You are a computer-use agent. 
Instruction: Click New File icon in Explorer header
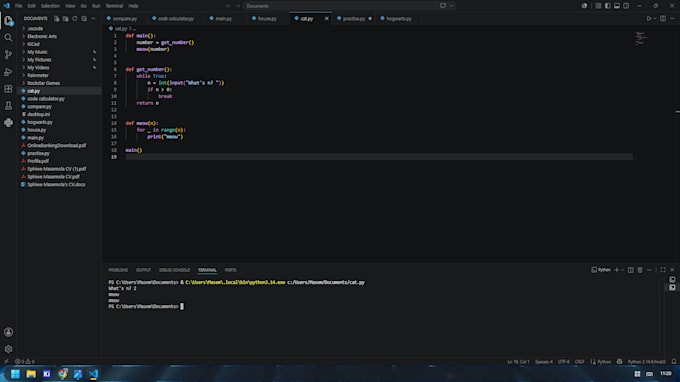[56, 19]
